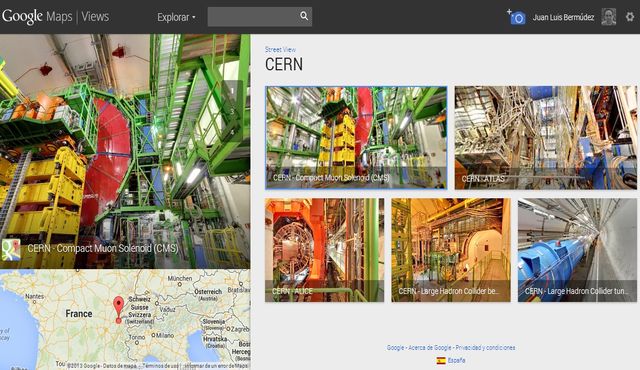Click the red location marker on map
The image size is (640, 370).
point(118,310)
